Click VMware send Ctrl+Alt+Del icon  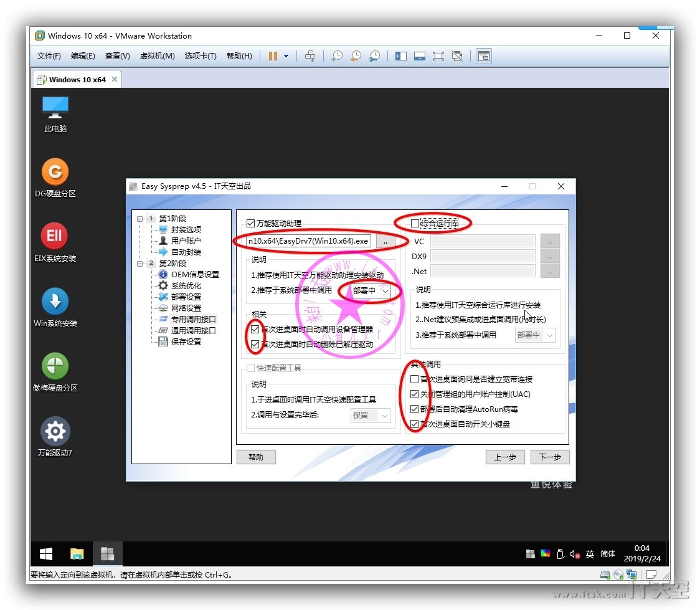(310, 56)
